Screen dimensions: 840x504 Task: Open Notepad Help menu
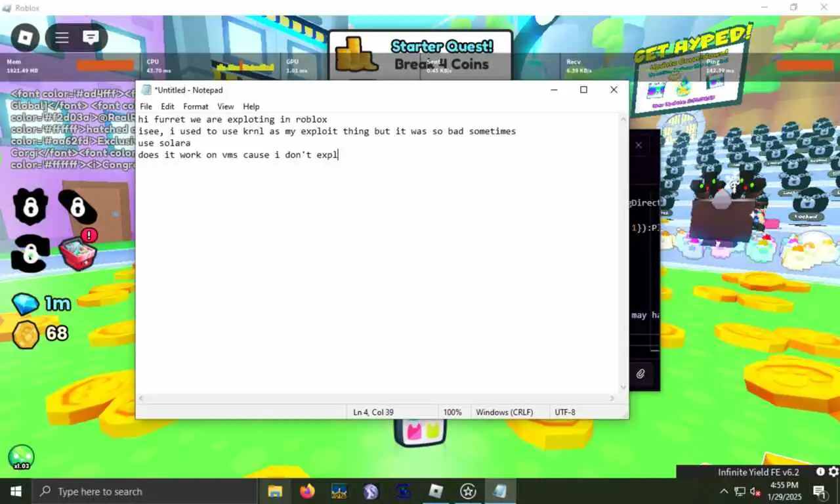tap(251, 106)
